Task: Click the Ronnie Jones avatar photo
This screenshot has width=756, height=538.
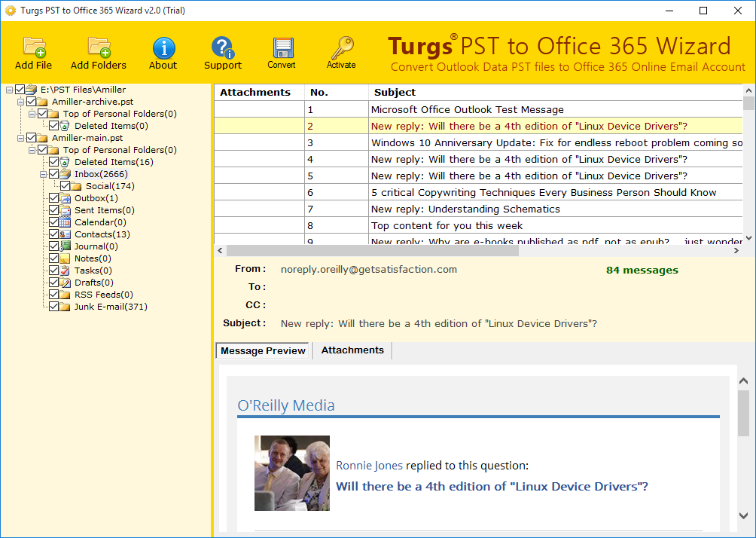Action: coord(292,473)
